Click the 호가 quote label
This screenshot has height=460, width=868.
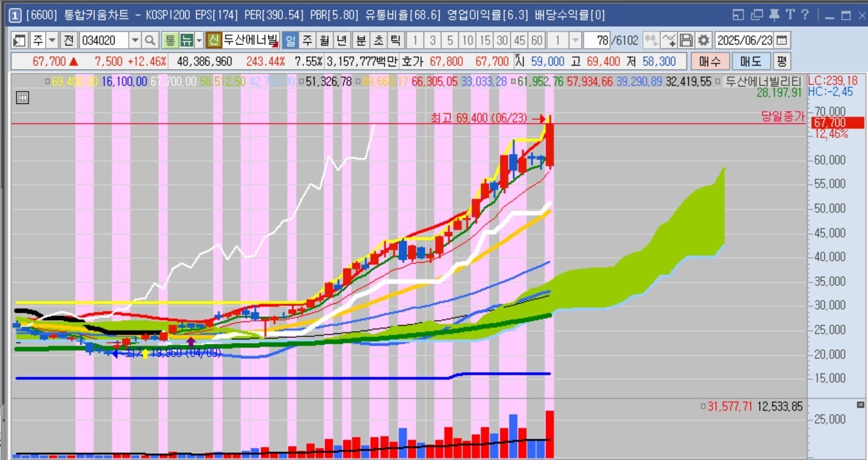(x=411, y=61)
